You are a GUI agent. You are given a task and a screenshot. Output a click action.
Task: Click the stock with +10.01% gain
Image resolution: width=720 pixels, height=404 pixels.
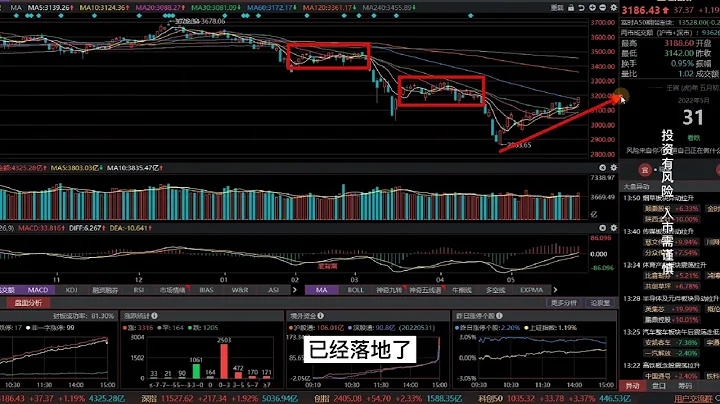pos(672,320)
